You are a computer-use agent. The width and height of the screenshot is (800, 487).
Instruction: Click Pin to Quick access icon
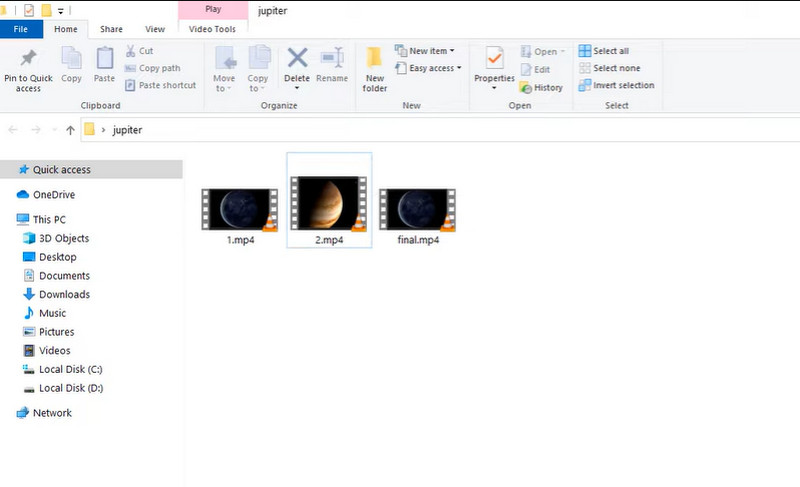(x=28, y=58)
